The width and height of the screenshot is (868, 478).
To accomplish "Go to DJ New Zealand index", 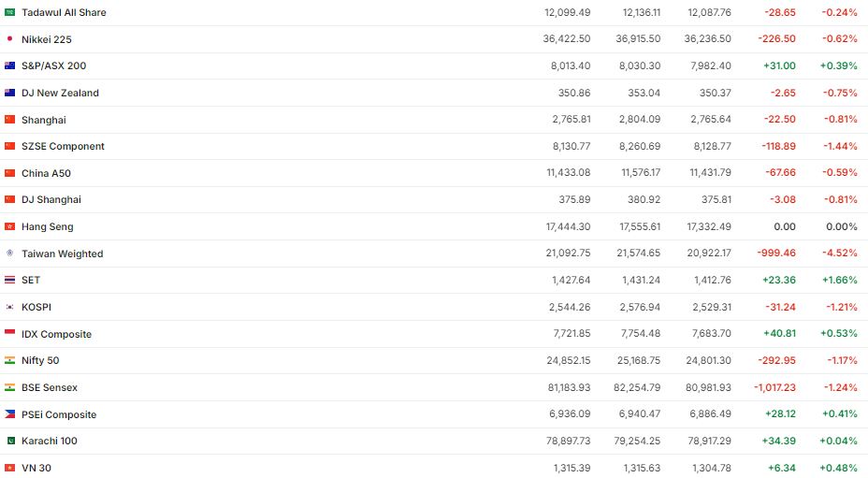I will 60,93.
